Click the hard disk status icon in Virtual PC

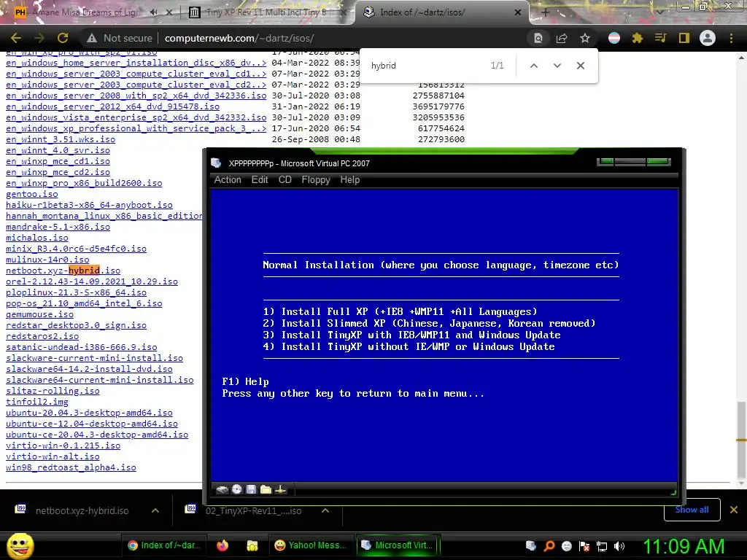point(222,489)
